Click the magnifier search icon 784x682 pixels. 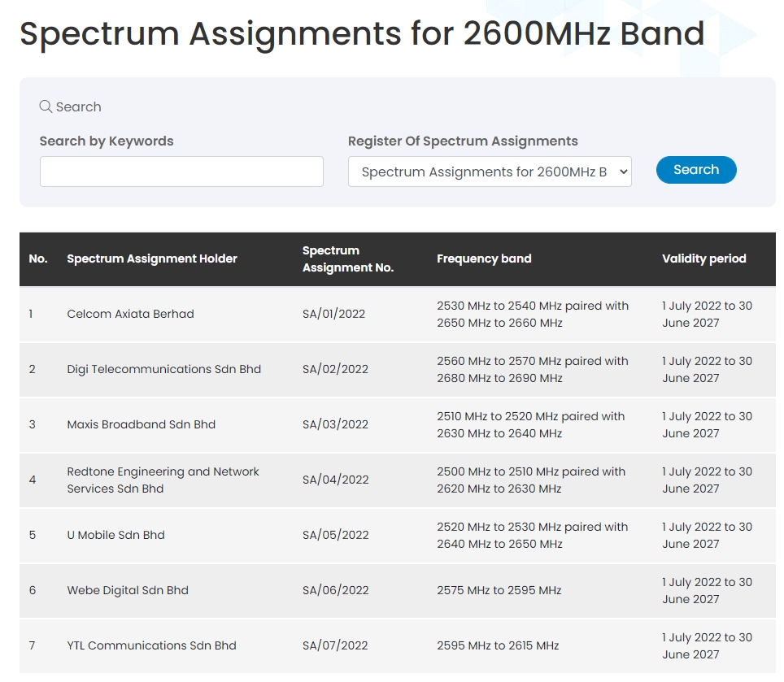tap(46, 106)
